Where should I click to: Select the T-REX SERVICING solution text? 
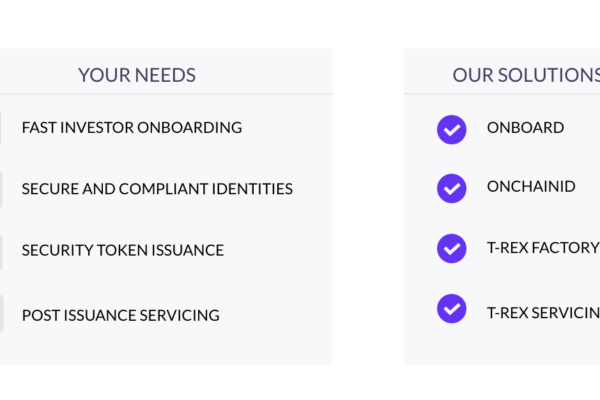tap(543, 313)
